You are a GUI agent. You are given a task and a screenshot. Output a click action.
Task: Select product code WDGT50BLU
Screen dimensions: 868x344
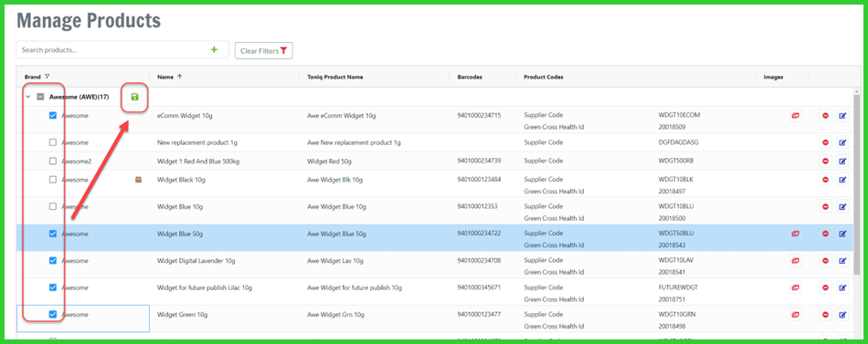click(x=675, y=233)
